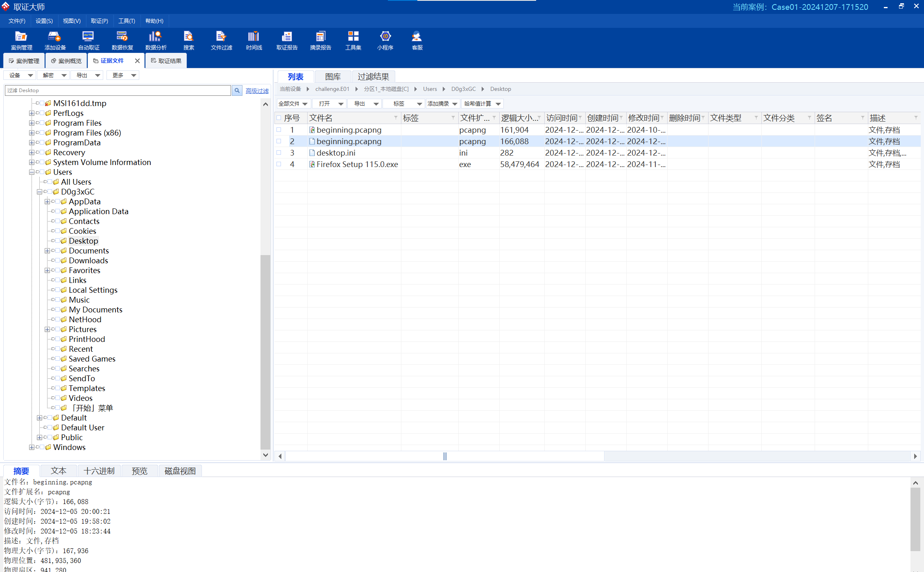
Task: Open the 工具集 toolbar icon
Action: 353,41
